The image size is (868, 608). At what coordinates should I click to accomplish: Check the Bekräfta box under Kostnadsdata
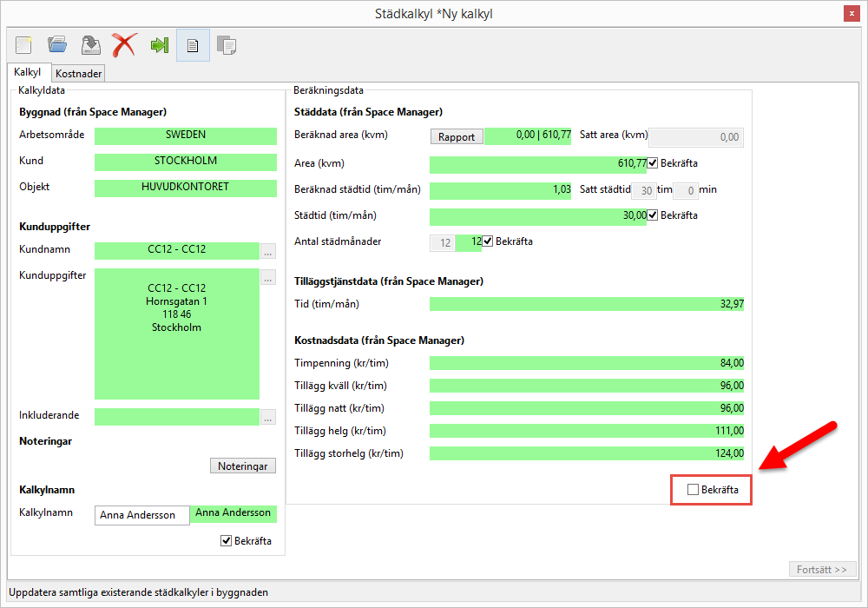(x=693, y=490)
